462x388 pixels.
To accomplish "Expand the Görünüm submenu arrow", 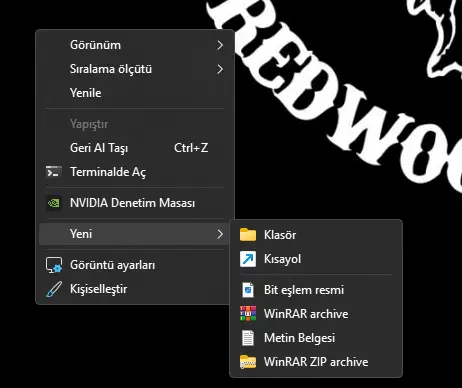I will coord(220,45).
